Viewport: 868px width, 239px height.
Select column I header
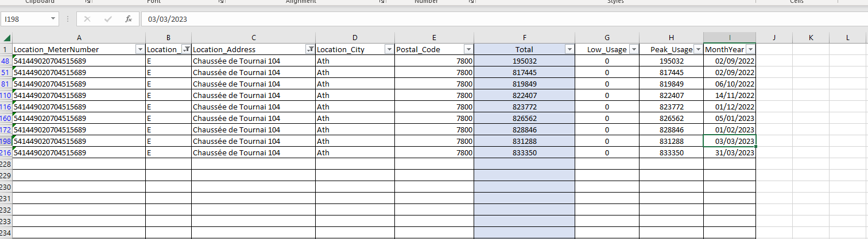click(x=730, y=37)
